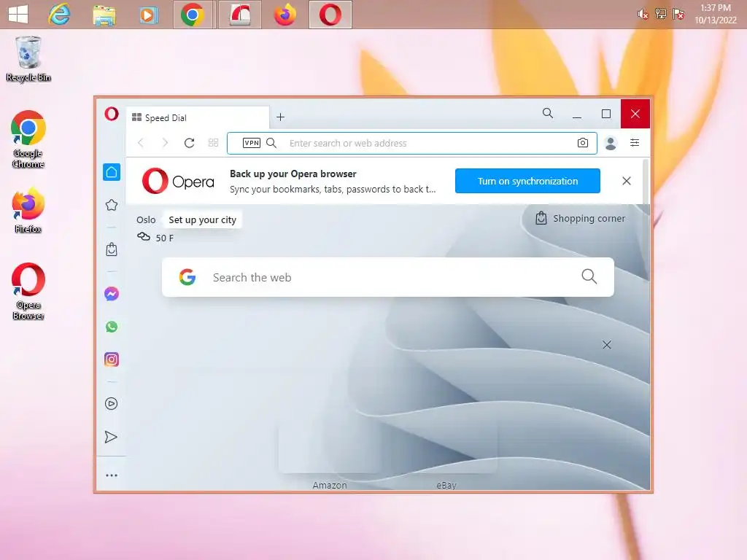Focus the 'Enter search or web address' field
Viewport: 747px width, 560px height.
(412, 144)
